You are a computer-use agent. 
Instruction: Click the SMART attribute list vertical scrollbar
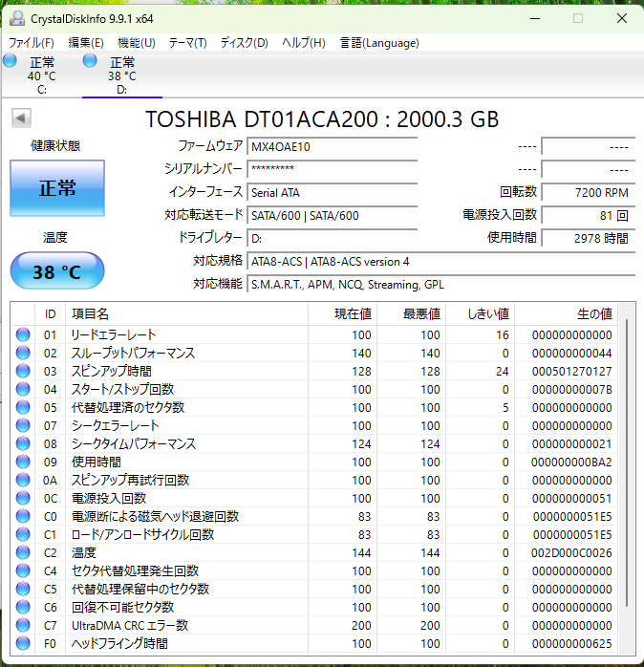pyautogui.click(x=627, y=462)
